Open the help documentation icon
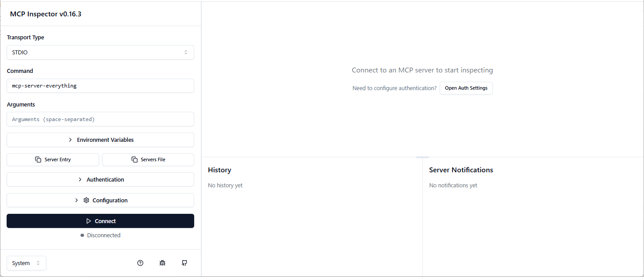 click(x=140, y=263)
